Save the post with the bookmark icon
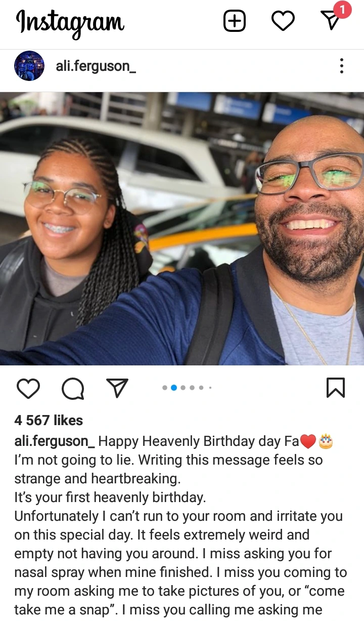 click(336, 388)
